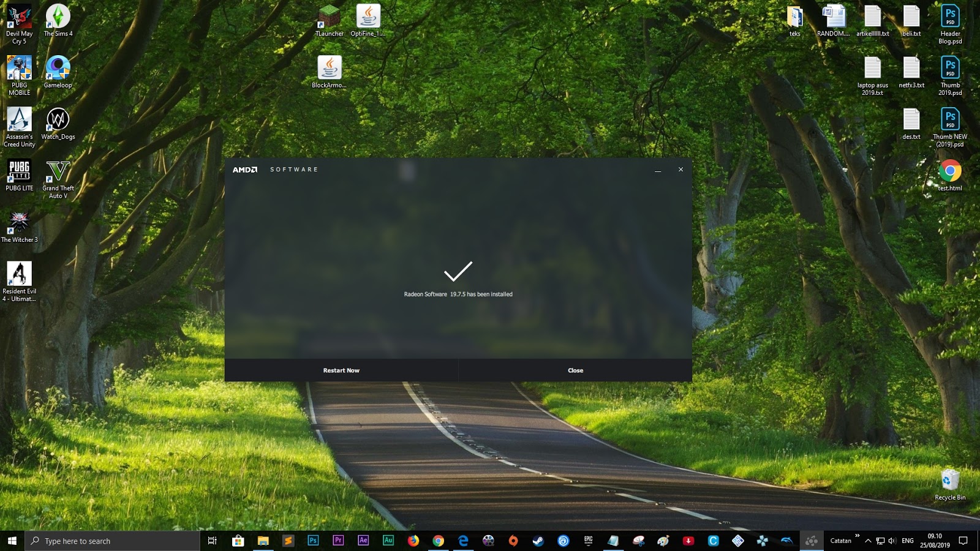Select test.html Chrome file icon

coord(950,175)
